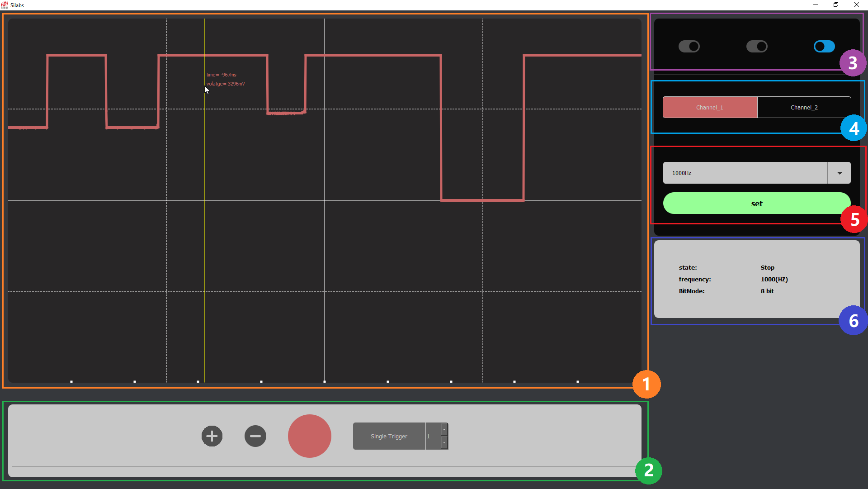Enable the leftmost toggle switch

click(689, 46)
